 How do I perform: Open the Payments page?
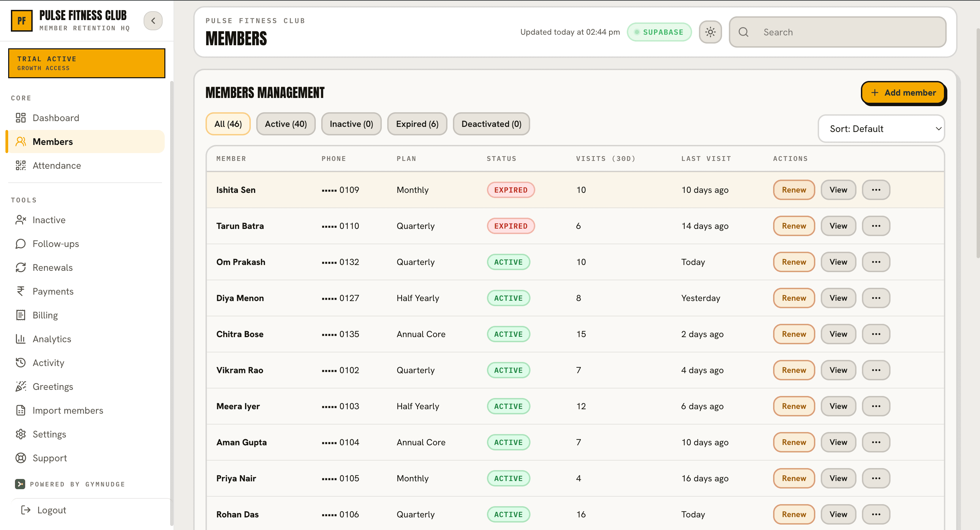click(86, 291)
